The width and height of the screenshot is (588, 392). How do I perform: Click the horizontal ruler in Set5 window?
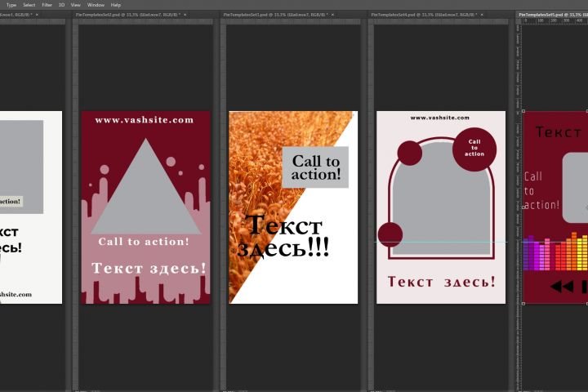point(555,21)
